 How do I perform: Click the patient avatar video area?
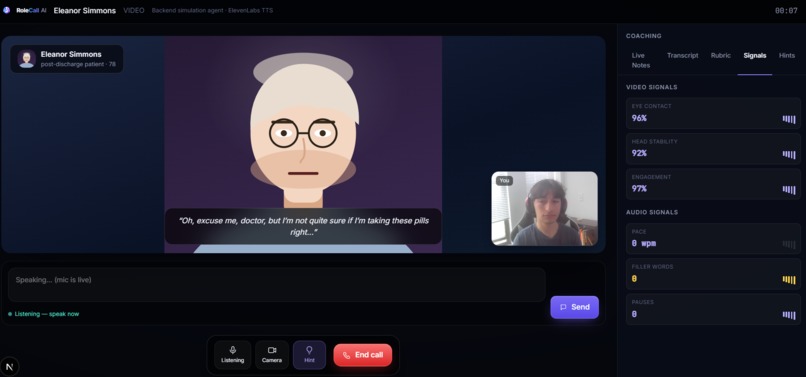303,144
